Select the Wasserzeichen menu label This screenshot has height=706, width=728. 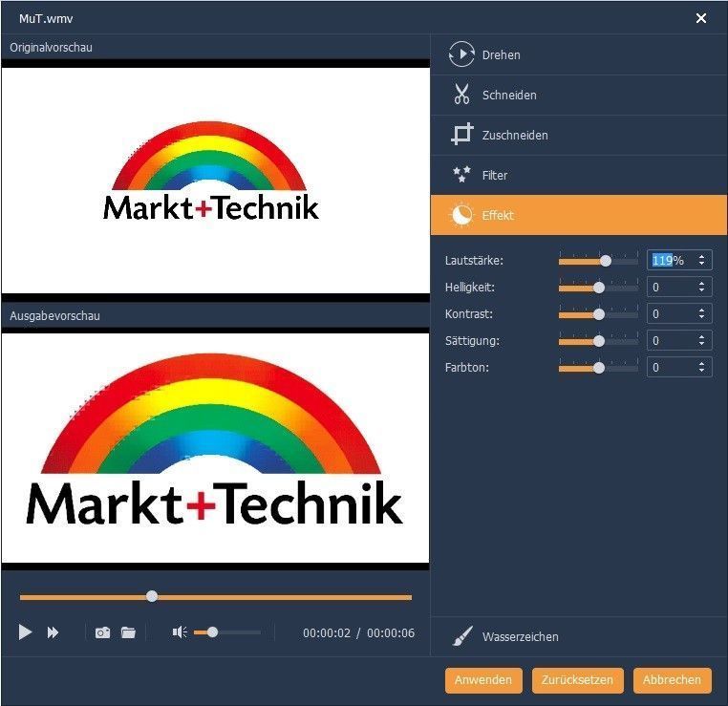coord(520,636)
